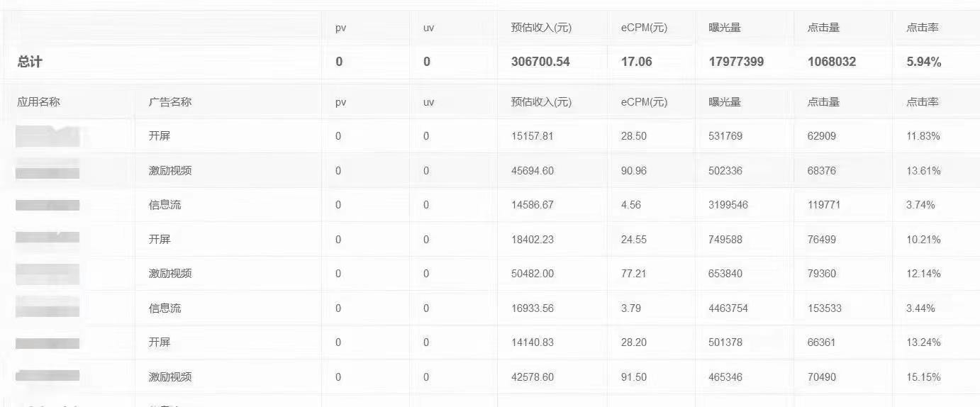Select the 预估收入(元) header in detail table
Image resolution: width=980 pixels, height=407 pixels.
coord(541,101)
